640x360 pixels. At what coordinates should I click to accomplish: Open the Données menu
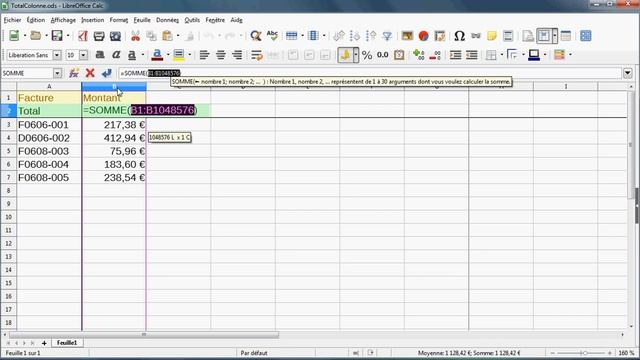coord(167,20)
